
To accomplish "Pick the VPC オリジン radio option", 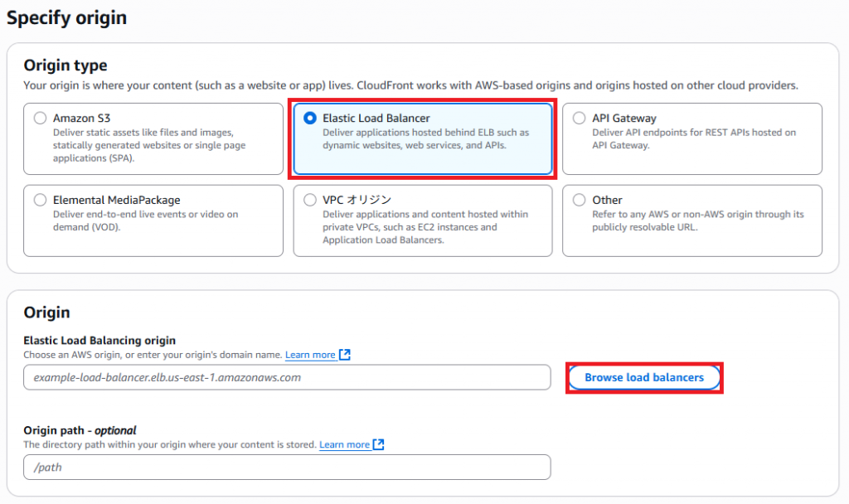I will 310,200.
